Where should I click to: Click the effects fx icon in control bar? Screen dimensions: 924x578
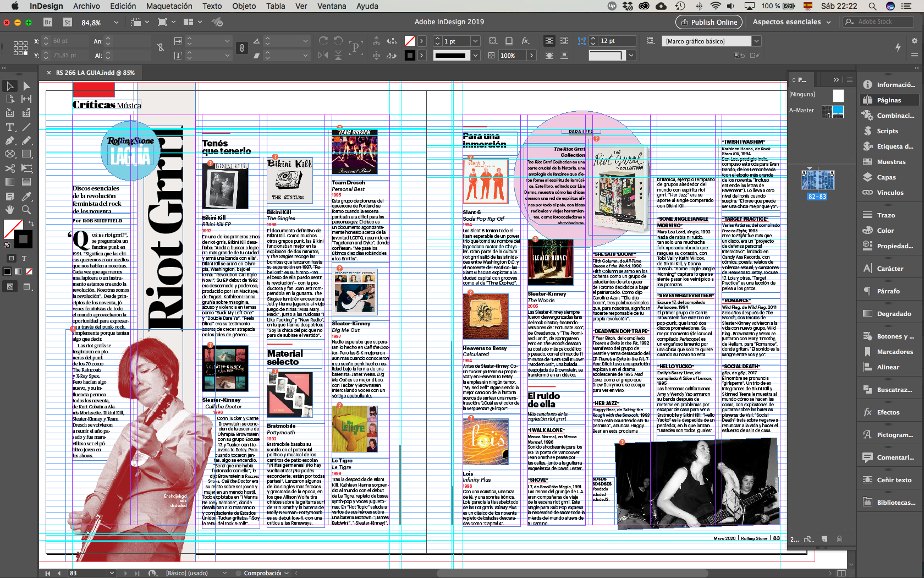coord(525,41)
